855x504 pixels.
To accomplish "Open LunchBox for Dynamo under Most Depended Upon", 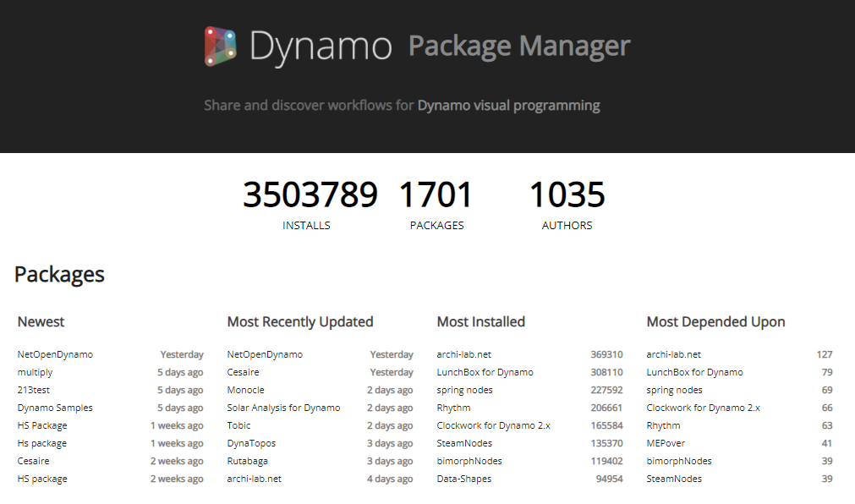I will [694, 372].
